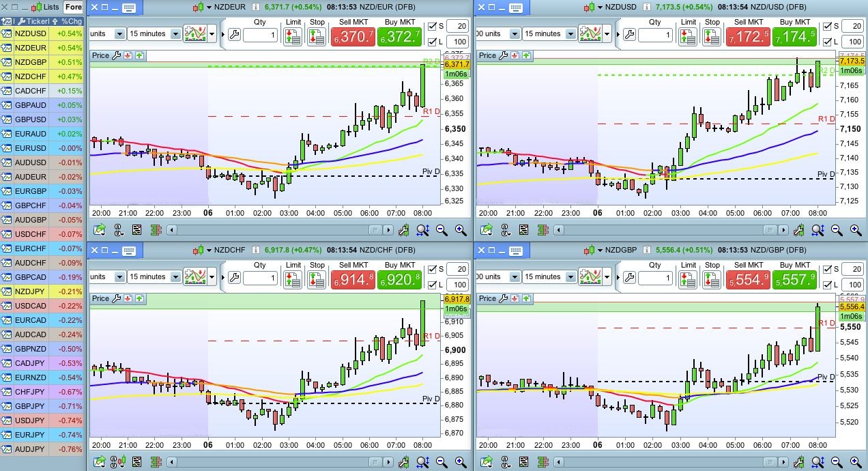This screenshot has width=868, height=471.
Task: Open the Price panel wrench on NZDEUR
Action: [115, 55]
